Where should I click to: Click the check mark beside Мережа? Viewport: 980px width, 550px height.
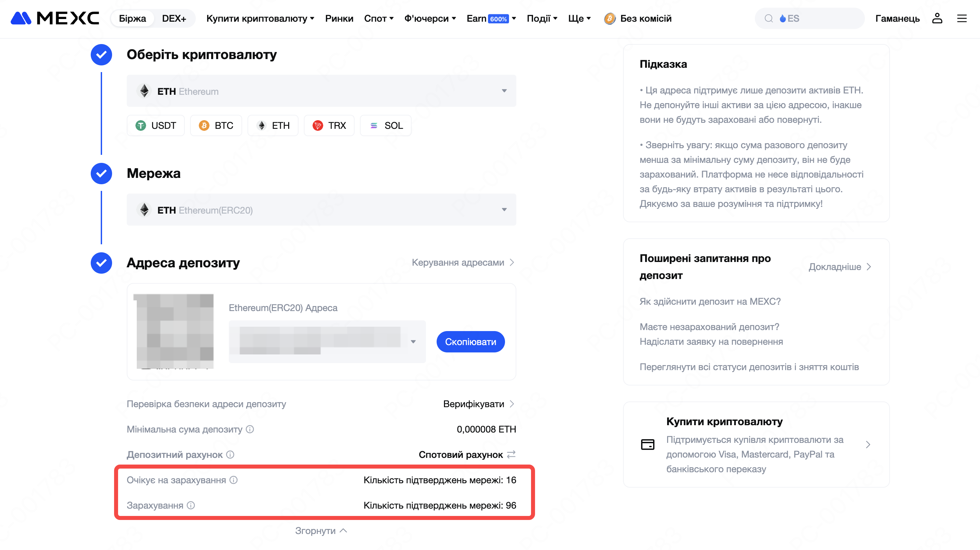click(x=101, y=173)
